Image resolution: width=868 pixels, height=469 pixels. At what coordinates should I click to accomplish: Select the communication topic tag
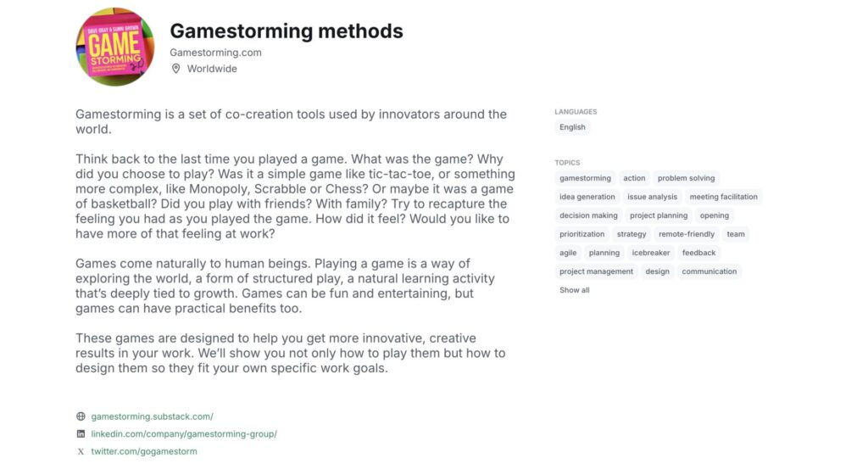[x=709, y=271]
